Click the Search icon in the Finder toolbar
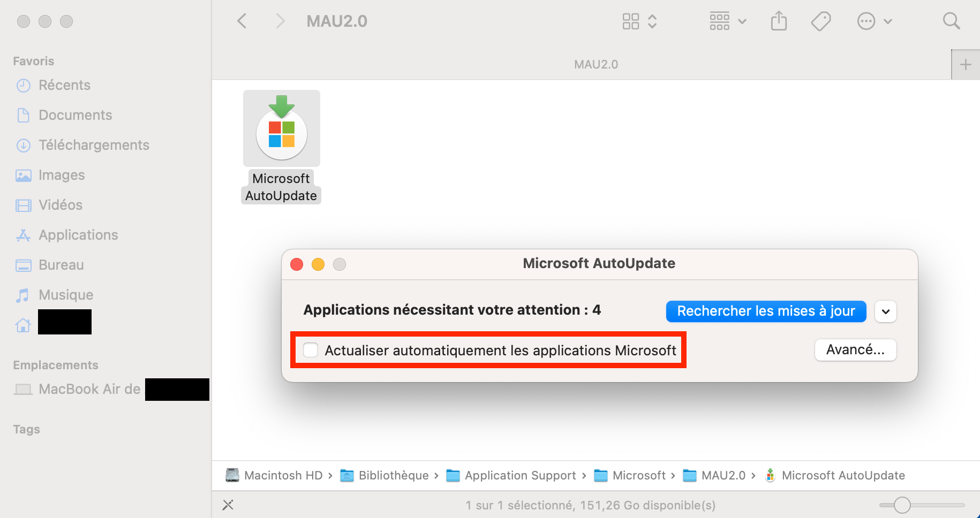The width and height of the screenshot is (980, 518). coord(951,21)
